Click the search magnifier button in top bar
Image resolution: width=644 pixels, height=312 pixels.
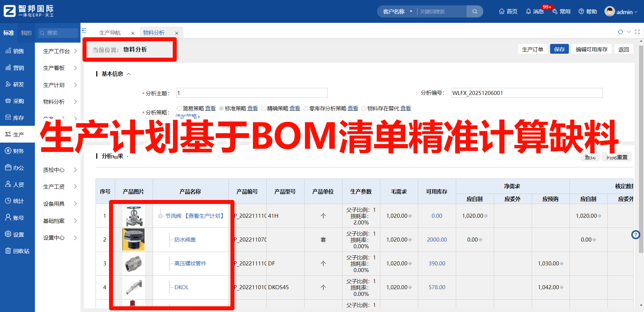pyautogui.click(x=475, y=11)
